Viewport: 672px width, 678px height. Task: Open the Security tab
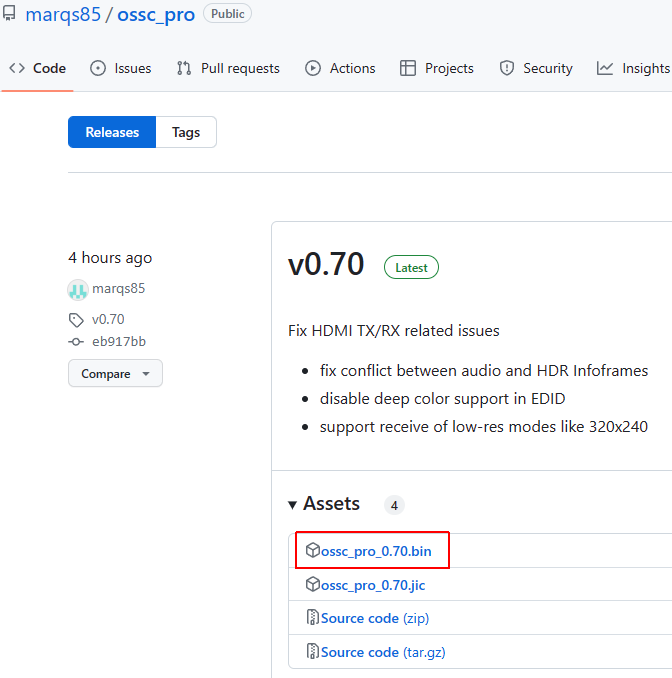click(536, 68)
